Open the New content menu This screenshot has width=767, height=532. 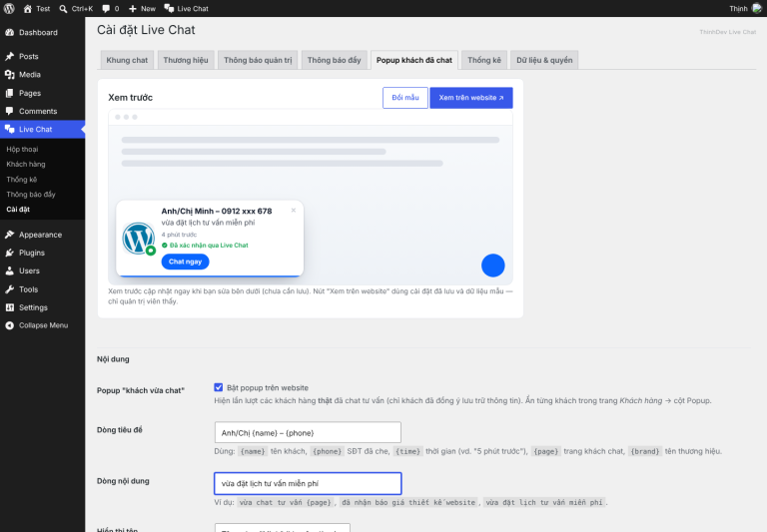[x=142, y=8]
